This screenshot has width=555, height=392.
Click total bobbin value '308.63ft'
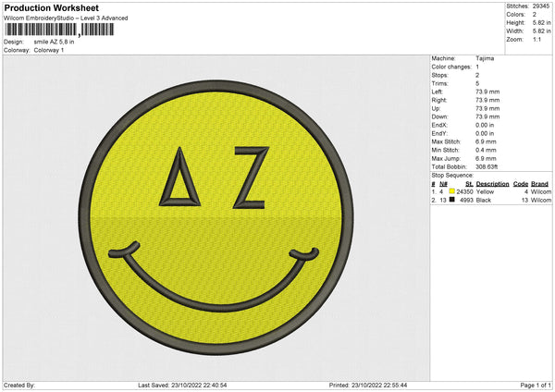pyautogui.click(x=487, y=166)
